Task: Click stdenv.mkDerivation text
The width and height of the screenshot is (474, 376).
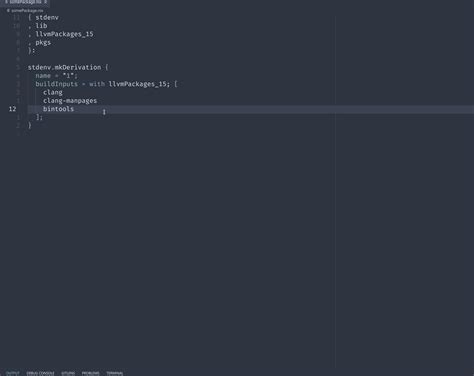Action: 64,67
